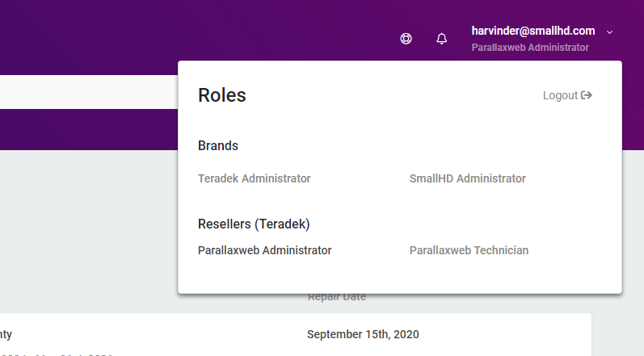Screen dimensions: 644x356
Task: Select Parallaxweb Administrator under Resellers
Action: click(264, 250)
